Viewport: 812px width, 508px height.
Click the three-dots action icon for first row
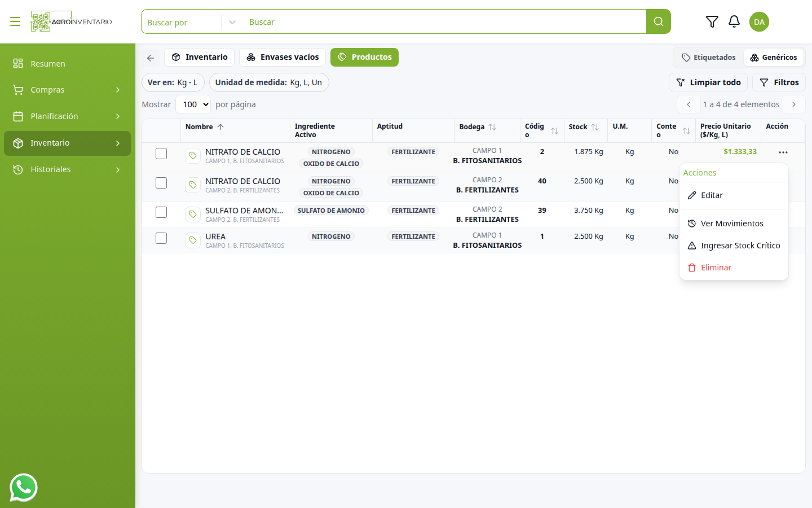pyautogui.click(x=783, y=152)
